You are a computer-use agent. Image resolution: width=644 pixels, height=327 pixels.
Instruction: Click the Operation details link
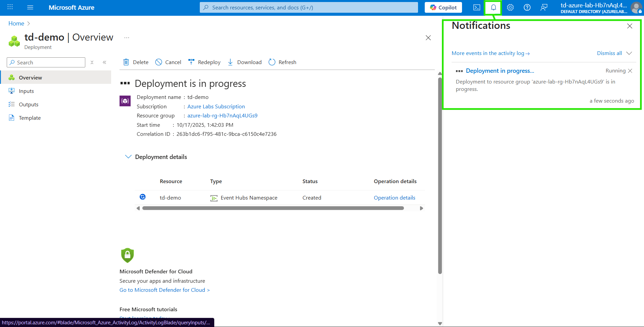394,198
